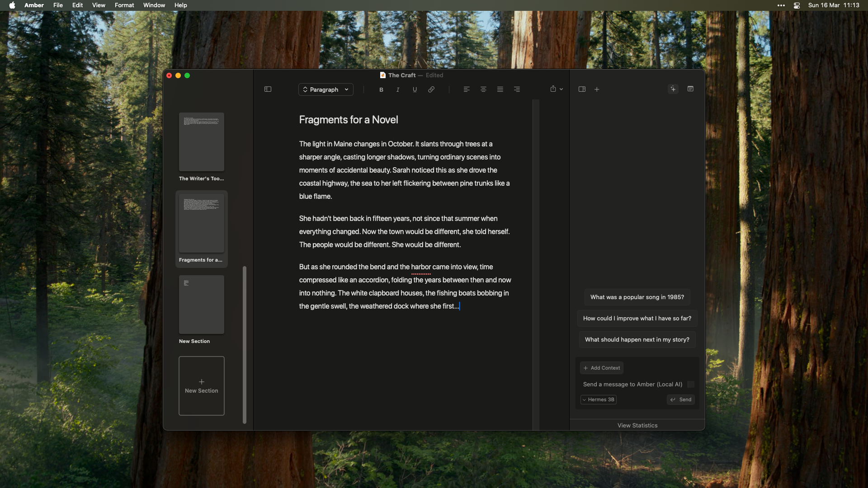Expand the share options chevron
The width and height of the screenshot is (868, 488).
561,89
